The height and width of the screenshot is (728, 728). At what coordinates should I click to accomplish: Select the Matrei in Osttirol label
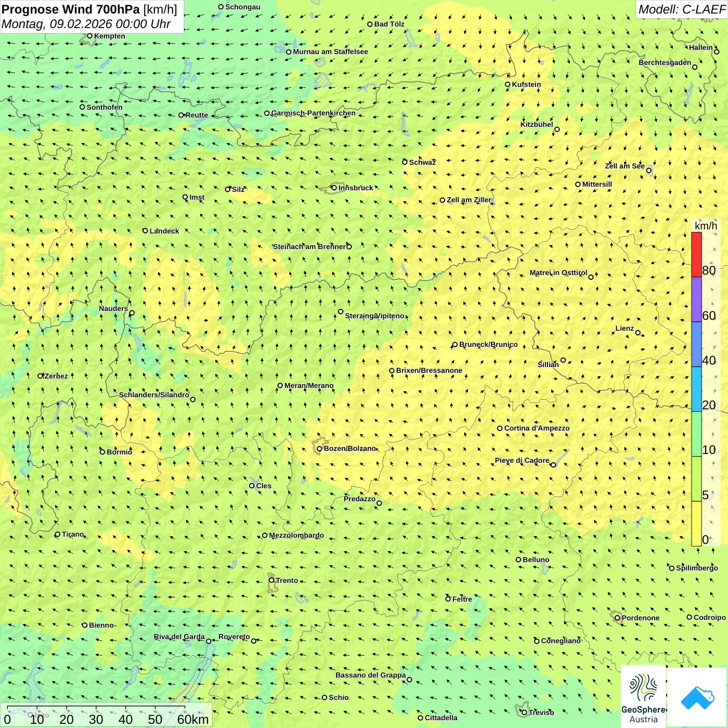click(558, 272)
